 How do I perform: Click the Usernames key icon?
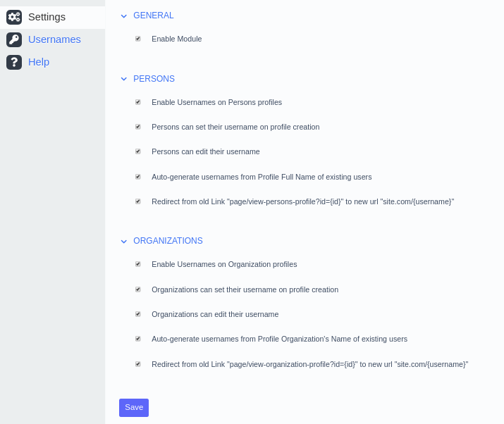click(14, 39)
